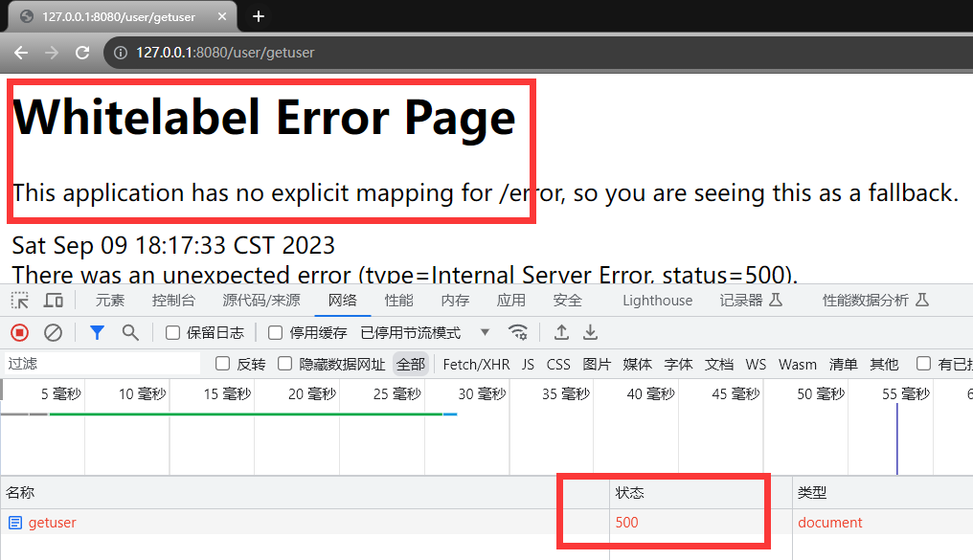Filter requests by 媒体 type

point(637,365)
